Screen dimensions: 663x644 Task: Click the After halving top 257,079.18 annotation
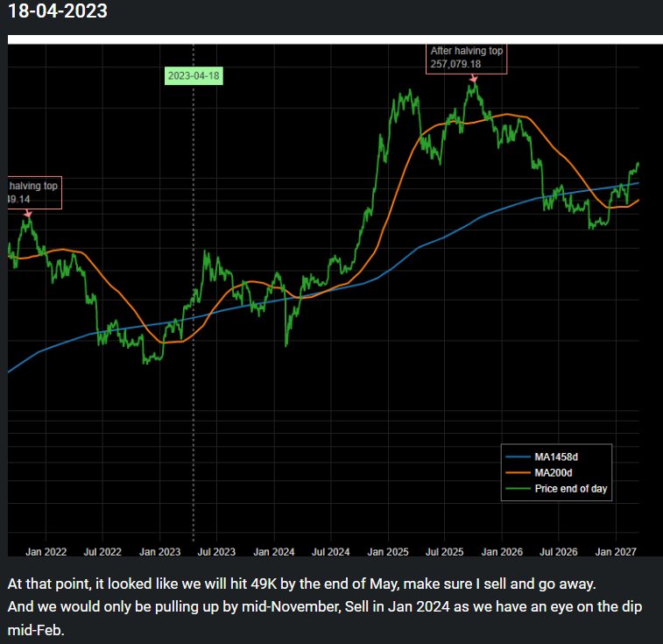(x=467, y=59)
